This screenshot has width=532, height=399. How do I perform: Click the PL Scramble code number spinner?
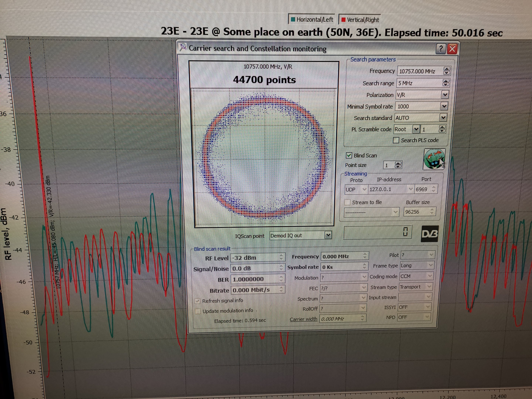[442, 129]
